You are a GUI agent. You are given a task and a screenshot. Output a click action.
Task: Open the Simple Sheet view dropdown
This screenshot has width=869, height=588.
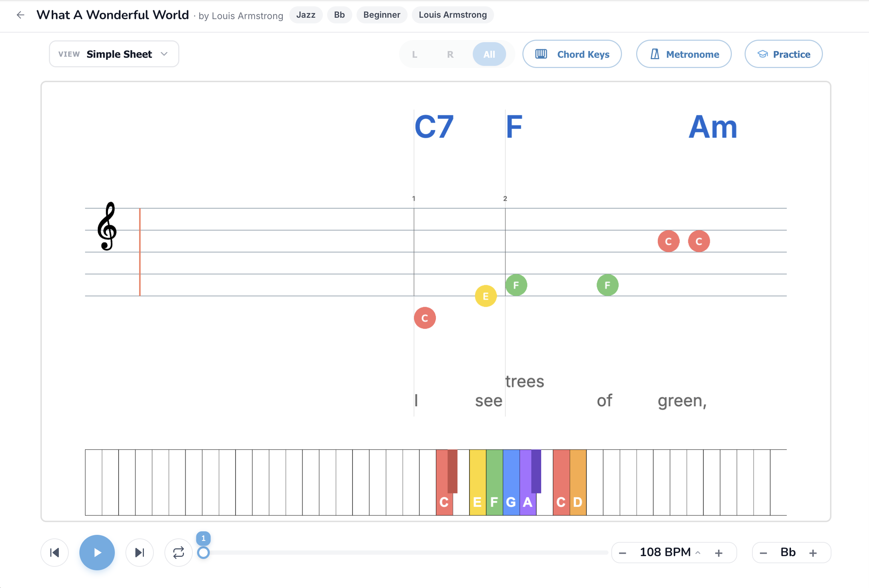point(114,54)
